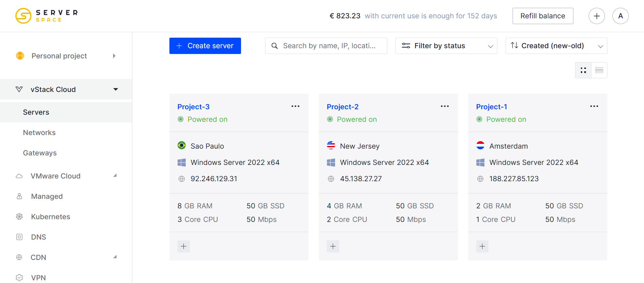Click the search magnifier icon

(275, 46)
